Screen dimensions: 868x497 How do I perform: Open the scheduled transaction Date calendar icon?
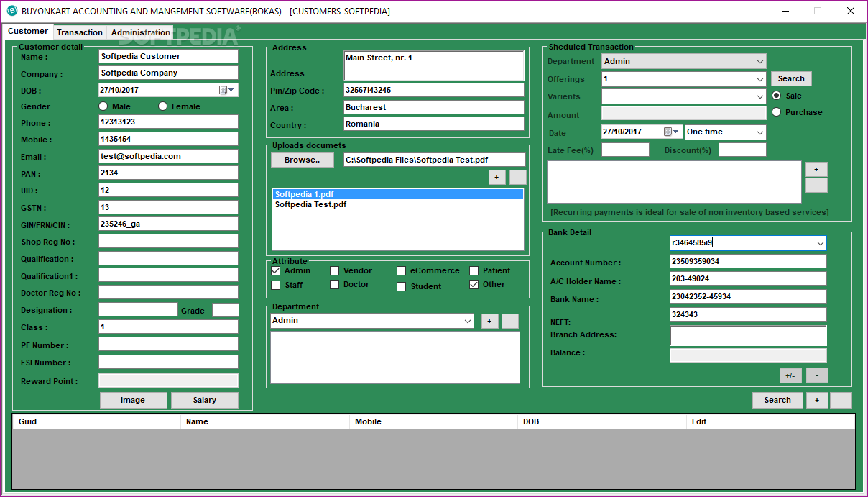(x=668, y=132)
